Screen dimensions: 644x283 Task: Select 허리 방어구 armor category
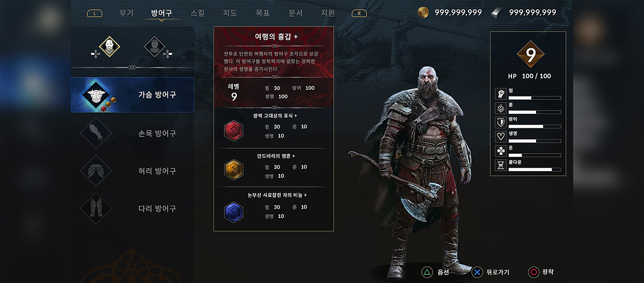pyautogui.click(x=133, y=171)
